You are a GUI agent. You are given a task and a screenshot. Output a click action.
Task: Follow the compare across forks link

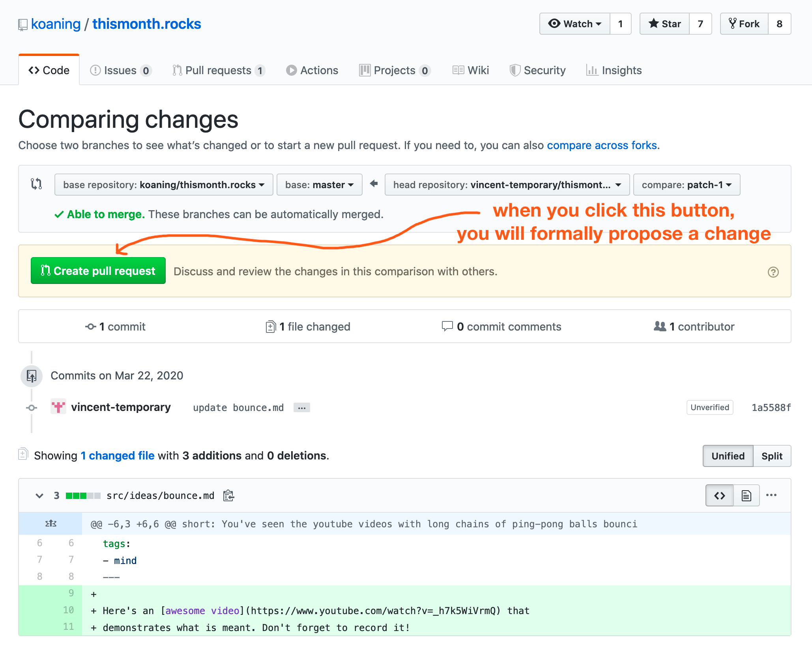coord(602,146)
